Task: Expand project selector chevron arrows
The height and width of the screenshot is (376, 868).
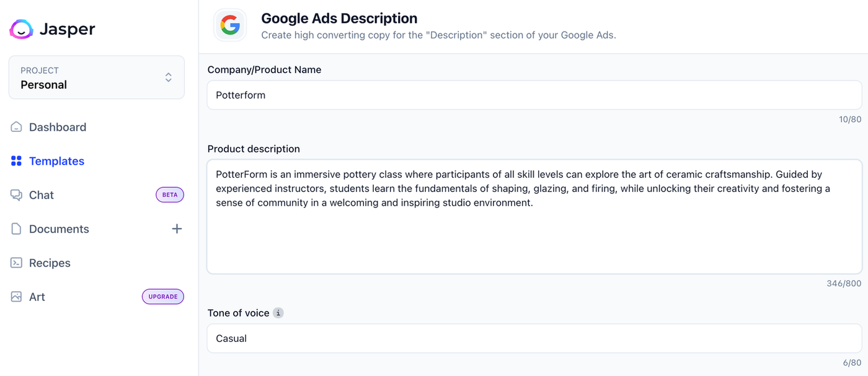Action: point(168,77)
